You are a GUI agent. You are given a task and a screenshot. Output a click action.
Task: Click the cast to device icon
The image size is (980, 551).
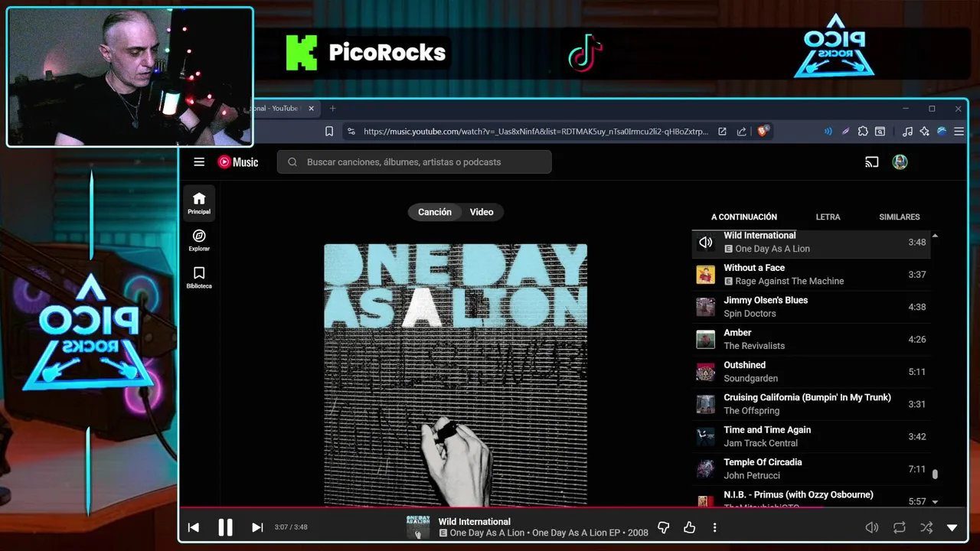click(871, 161)
